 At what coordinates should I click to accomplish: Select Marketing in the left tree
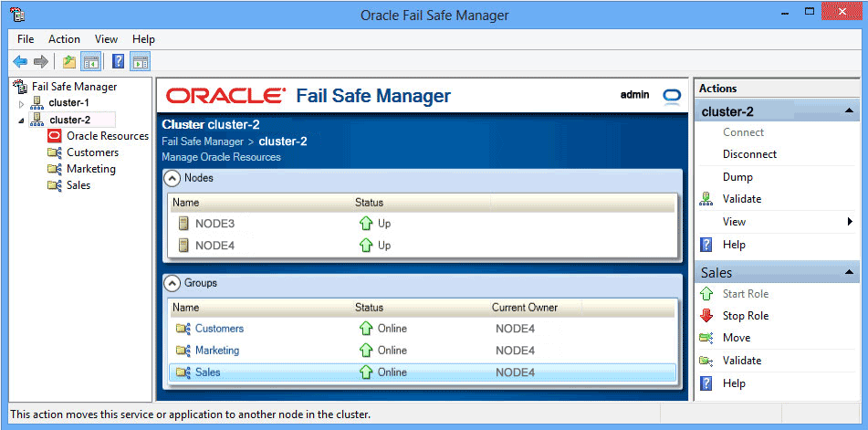tap(90, 169)
